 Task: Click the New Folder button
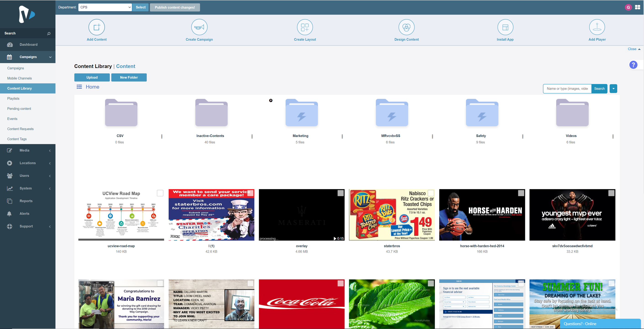coord(129,77)
